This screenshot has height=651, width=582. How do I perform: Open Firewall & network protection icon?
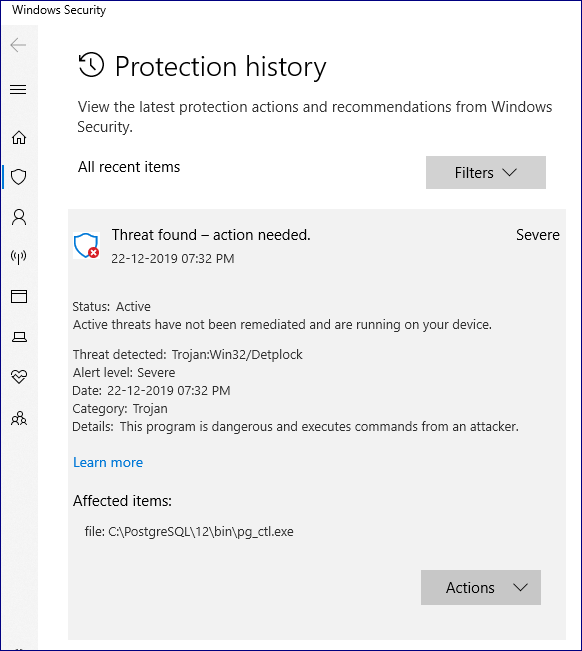19,257
